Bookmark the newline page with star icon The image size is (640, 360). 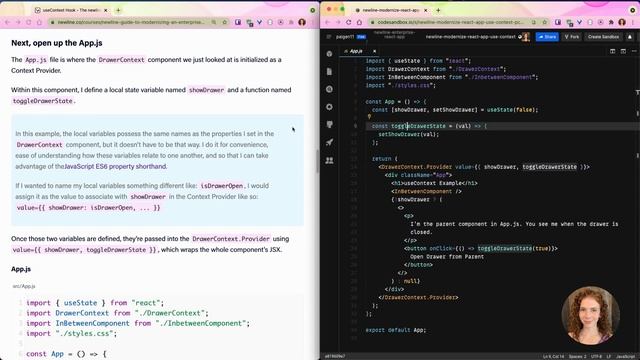(x=224, y=22)
